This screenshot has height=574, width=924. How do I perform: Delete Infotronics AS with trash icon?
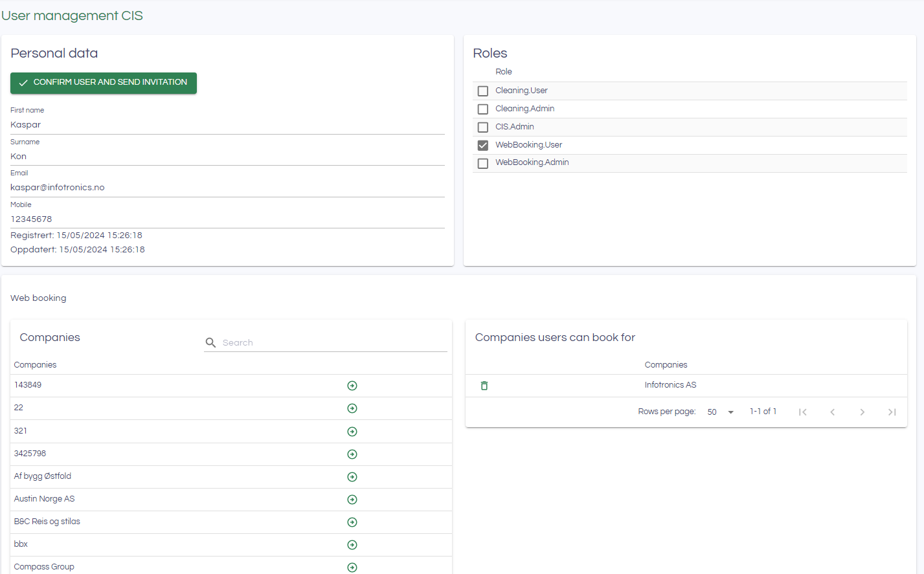coord(484,386)
